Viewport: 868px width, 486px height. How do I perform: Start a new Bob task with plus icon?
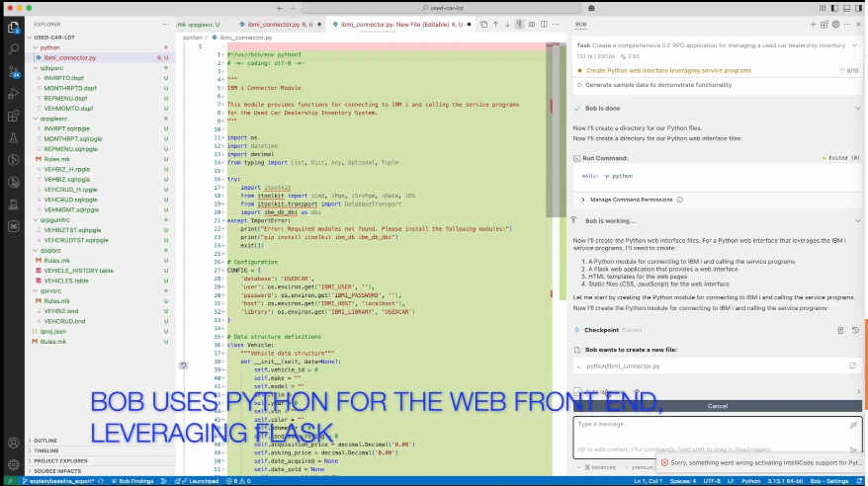click(813, 25)
